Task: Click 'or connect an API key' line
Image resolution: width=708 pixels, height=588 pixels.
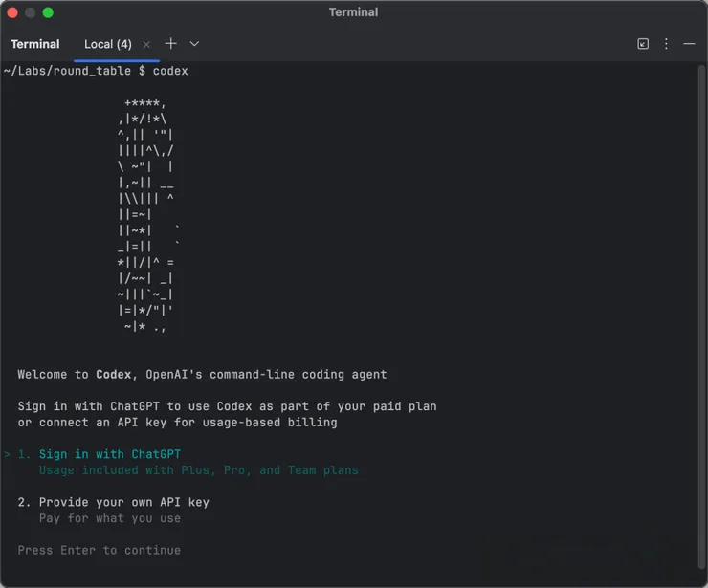Action: (177, 423)
